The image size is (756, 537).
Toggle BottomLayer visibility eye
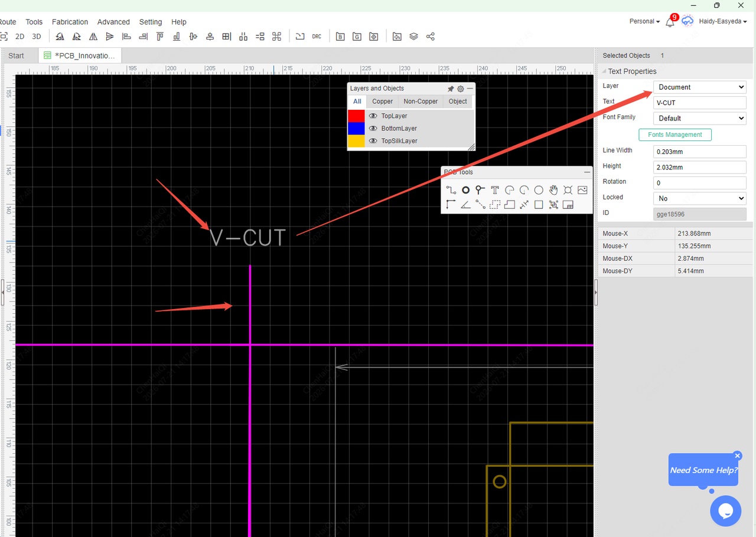click(x=373, y=129)
